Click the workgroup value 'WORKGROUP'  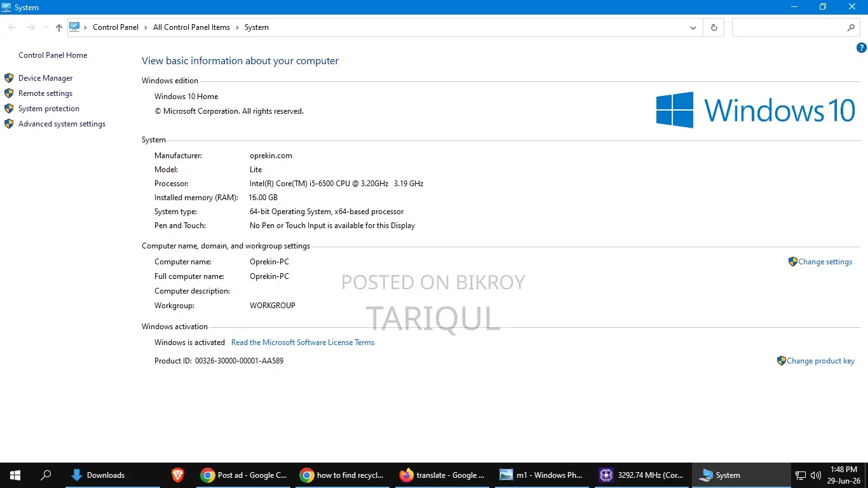(x=273, y=306)
